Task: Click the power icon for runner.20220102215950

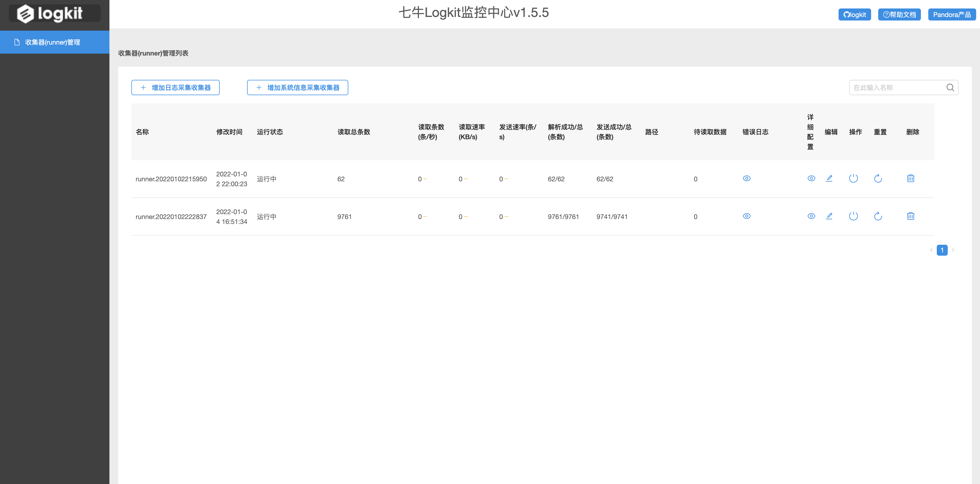Action: pos(853,178)
